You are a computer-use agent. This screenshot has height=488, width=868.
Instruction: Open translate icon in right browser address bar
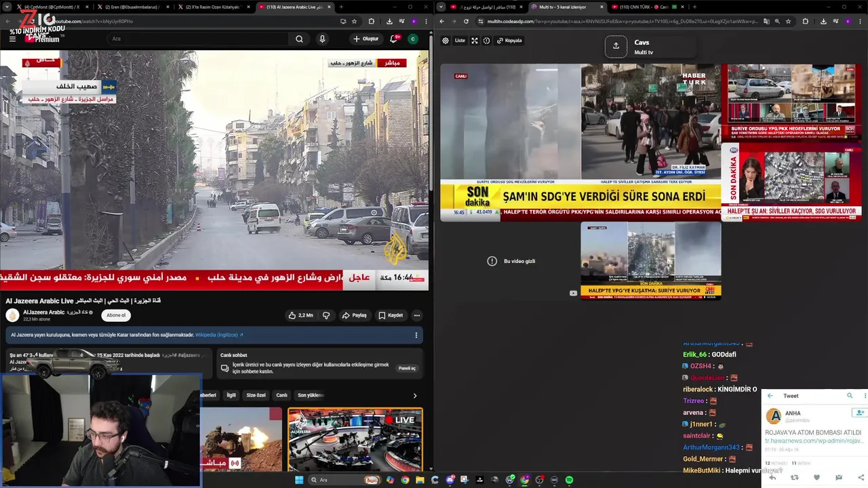[766, 21]
